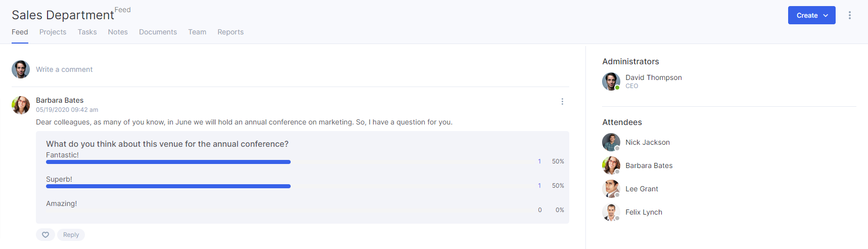Click Felix Lynch's attendee avatar

click(x=611, y=212)
